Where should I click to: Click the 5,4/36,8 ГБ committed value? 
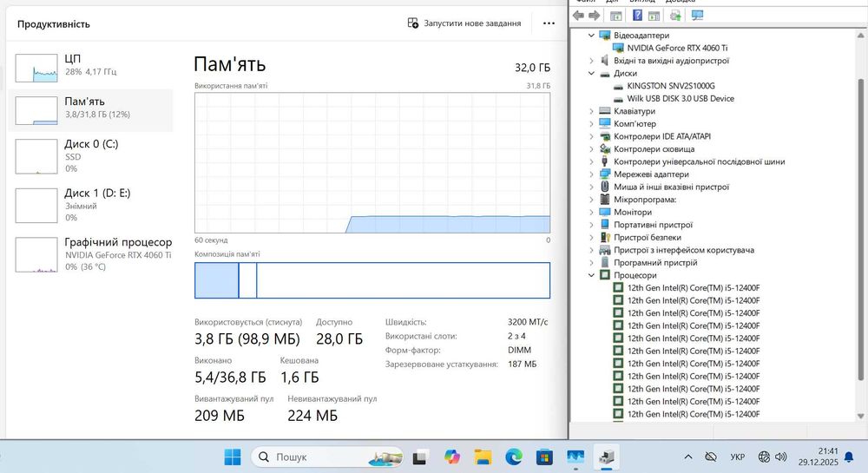point(230,378)
